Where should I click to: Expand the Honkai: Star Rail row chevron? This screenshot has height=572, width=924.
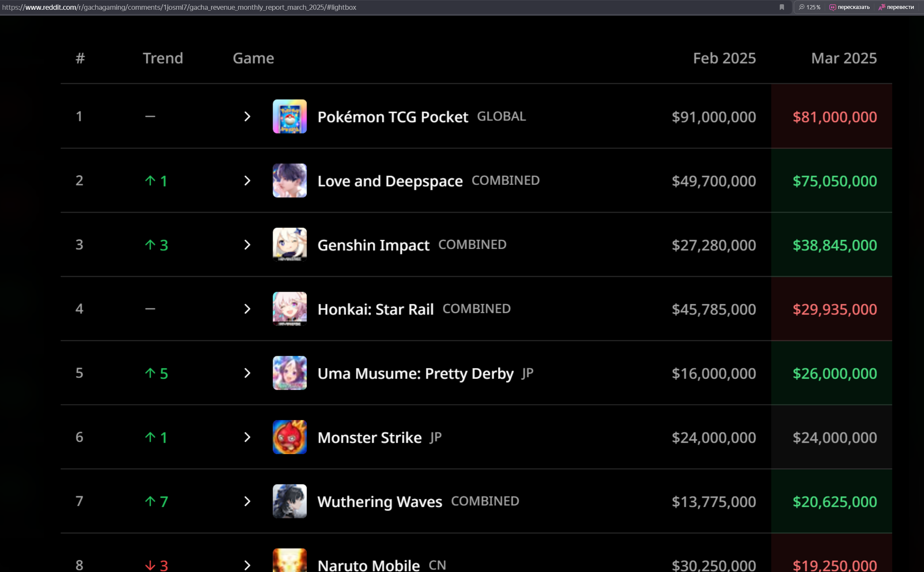pos(247,309)
